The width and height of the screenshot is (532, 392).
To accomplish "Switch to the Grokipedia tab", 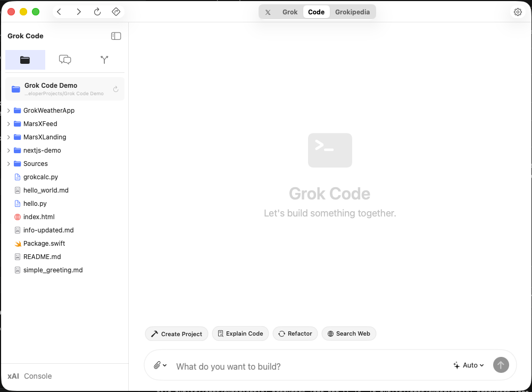I will [x=352, y=11].
